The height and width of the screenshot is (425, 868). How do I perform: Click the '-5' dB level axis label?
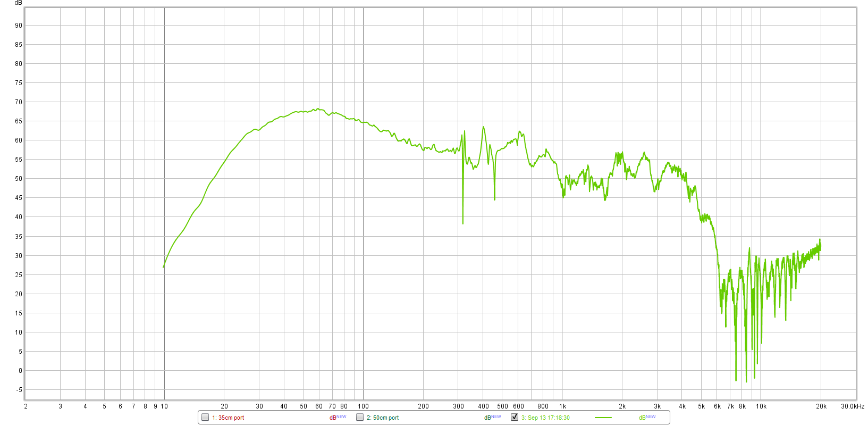tap(19, 390)
